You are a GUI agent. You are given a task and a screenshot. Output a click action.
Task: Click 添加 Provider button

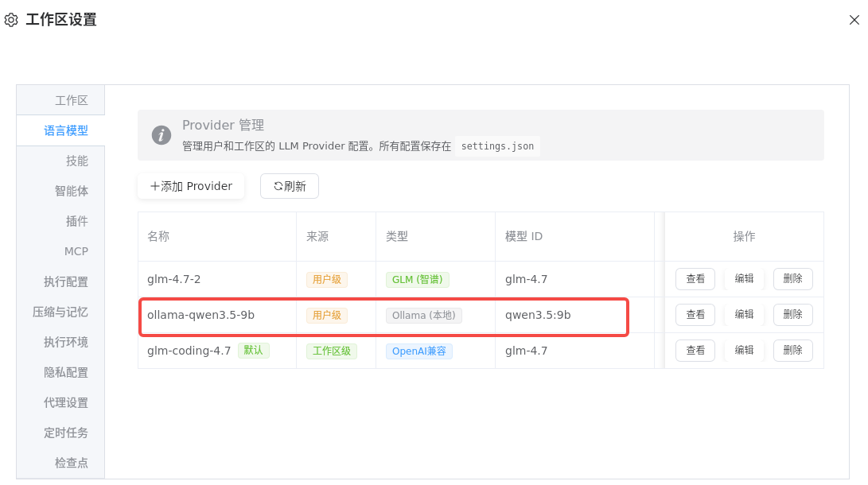point(191,186)
